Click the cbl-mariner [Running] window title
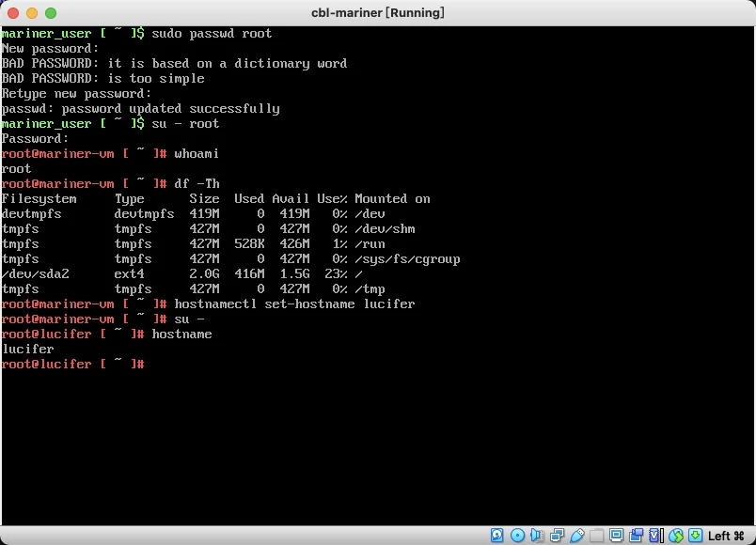This screenshot has width=756, height=545. (377, 12)
